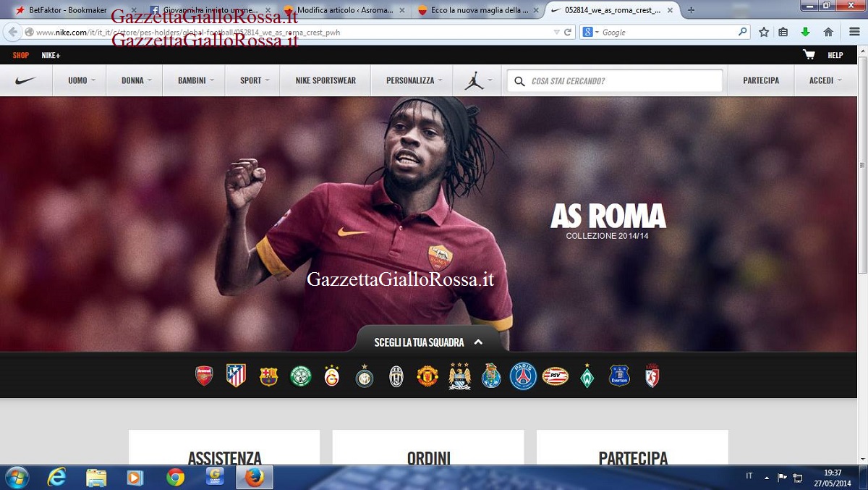Open a new browser tab
The height and width of the screenshot is (490, 868).
pos(691,10)
